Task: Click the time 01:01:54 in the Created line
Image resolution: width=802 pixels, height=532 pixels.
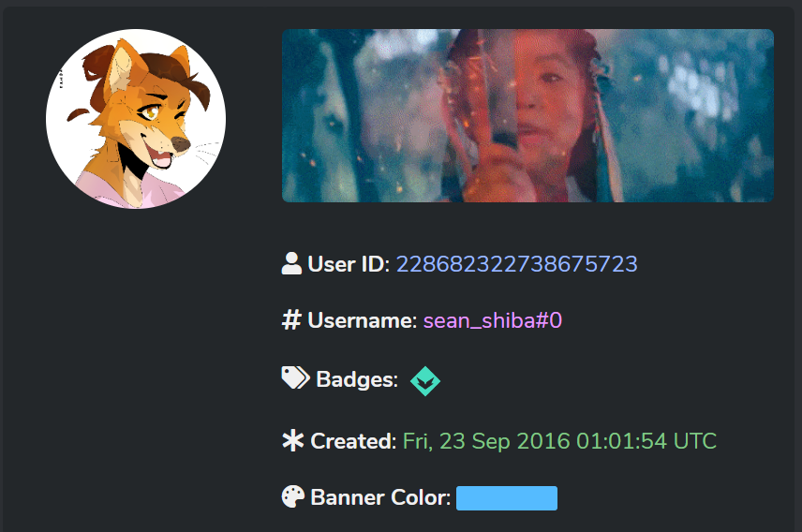Action: pyautogui.click(x=621, y=441)
